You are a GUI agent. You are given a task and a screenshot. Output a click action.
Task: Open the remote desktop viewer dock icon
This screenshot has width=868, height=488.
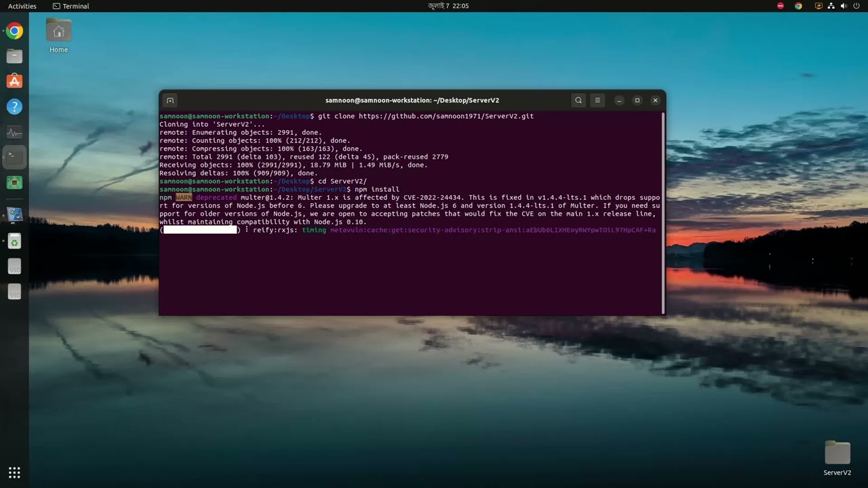click(14, 215)
